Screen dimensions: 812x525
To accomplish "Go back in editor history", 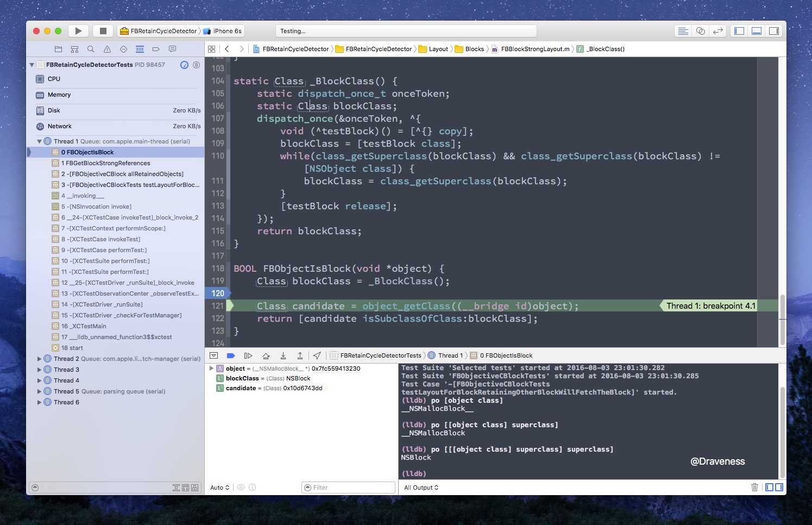I will pos(227,49).
